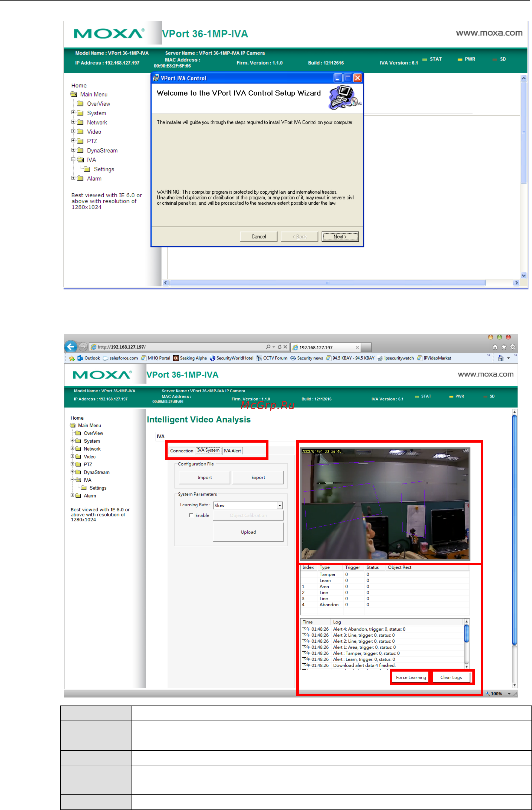
Task: Click the browser address bar URL field
Action: point(177,347)
